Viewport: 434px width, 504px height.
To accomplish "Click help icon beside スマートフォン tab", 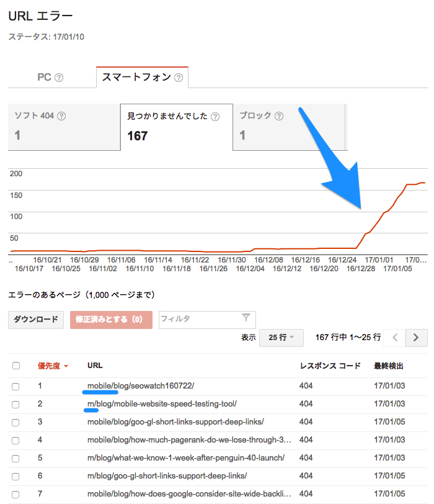I will 179,78.
